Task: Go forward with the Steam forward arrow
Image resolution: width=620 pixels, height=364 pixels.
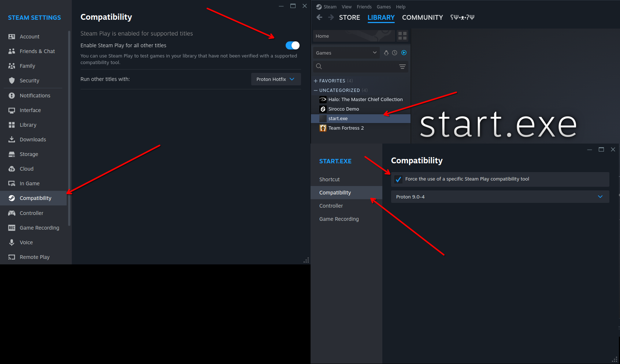Action: click(x=331, y=17)
